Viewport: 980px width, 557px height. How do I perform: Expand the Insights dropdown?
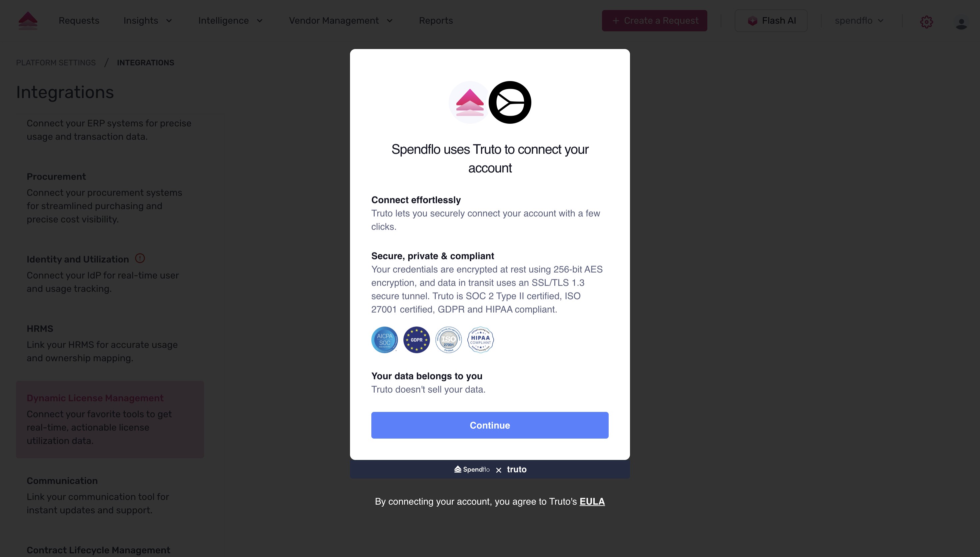pos(169,21)
